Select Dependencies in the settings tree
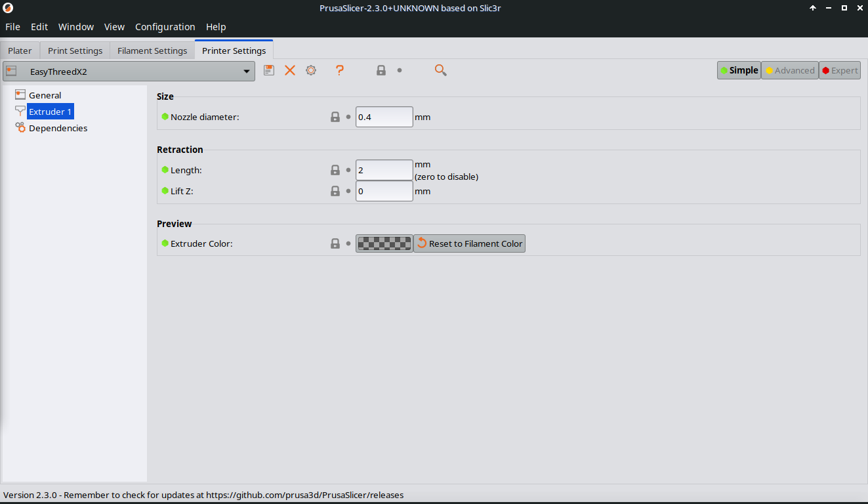 pos(58,128)
